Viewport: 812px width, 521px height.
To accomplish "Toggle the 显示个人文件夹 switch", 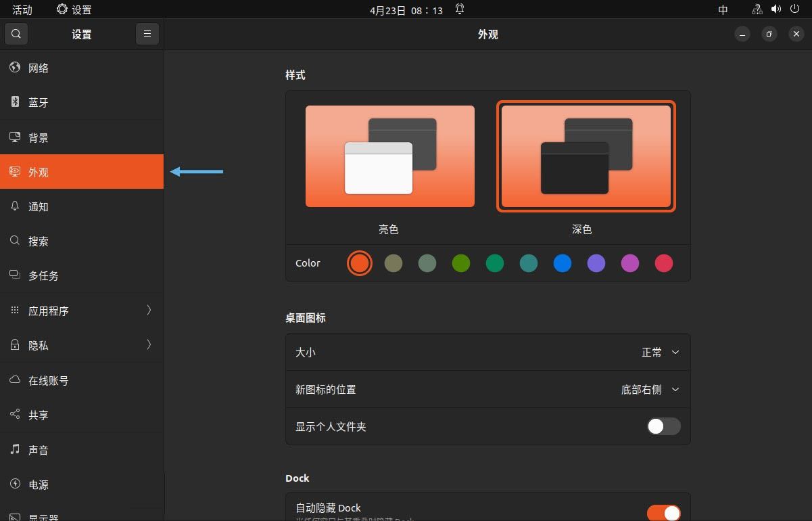I will coord(664,426).
